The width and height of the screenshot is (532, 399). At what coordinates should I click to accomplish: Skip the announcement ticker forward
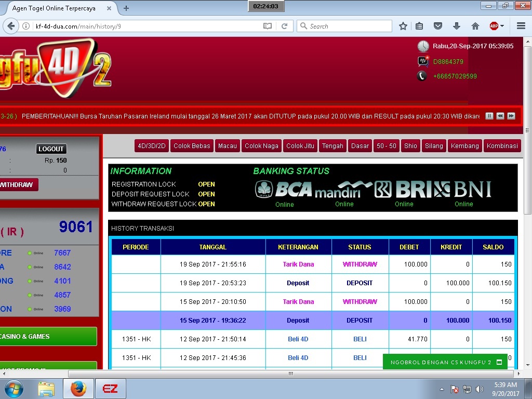pyautogui.click(x=511, y=116)
